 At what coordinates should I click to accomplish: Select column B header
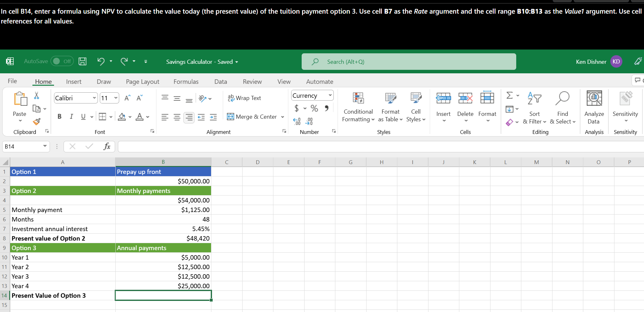(x=163, y=162)
